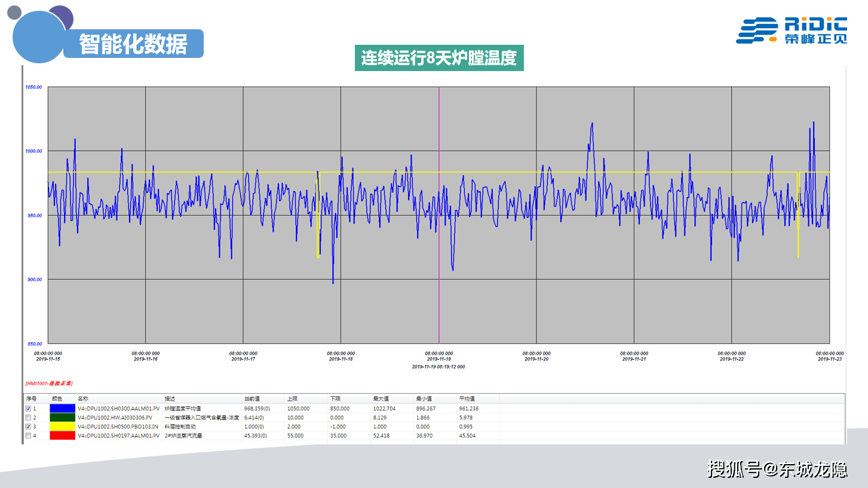Click cursor timestamp 2019-11-19 08:19:12 000
The width and height of the screenshot is (868, 488).
(438, 367)
